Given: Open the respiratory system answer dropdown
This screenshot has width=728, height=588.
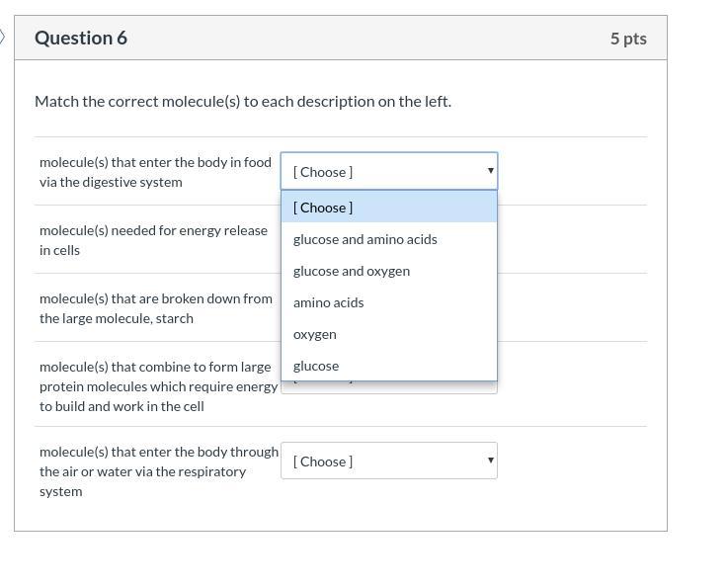Looking at the screenshot, I should point(388,461).
